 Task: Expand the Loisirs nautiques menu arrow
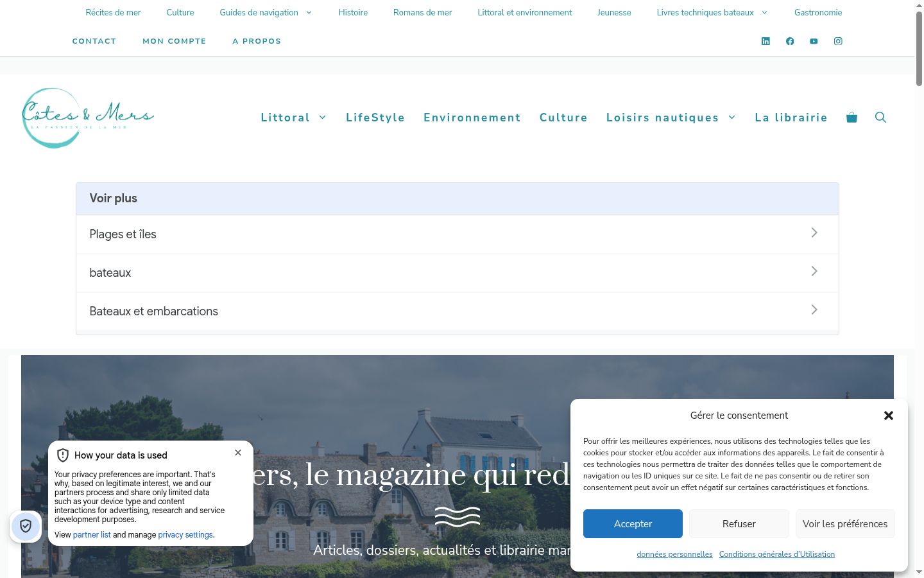pos(732,118)
